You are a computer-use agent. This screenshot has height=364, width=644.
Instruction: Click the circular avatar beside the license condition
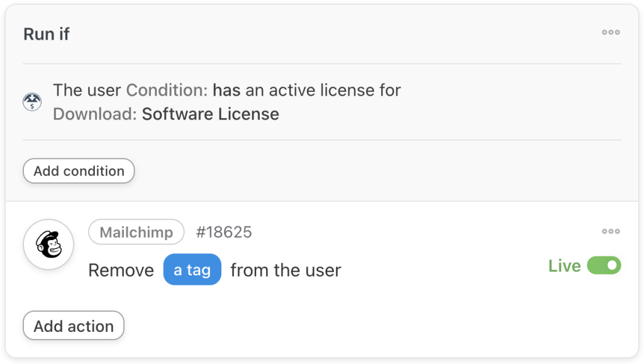point(31,101)
